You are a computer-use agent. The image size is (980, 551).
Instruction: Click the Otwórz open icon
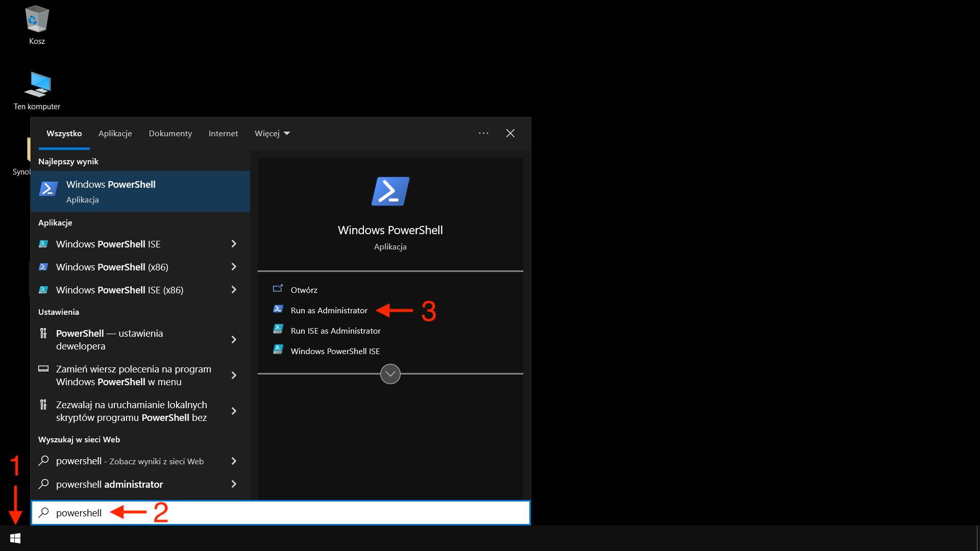pyautogui.click(x=278, y=289)
